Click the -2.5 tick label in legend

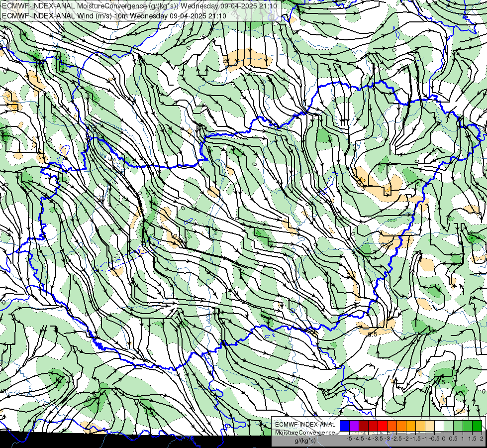click(395, 439)
